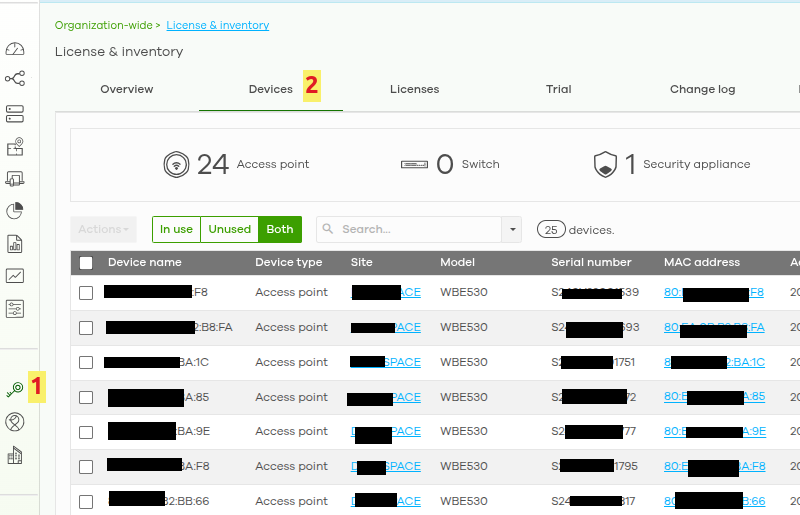The height and width of the screenshot is (515, 800).
Task: Open MAC address link ending 2:BA:1C
Action: click(714, 362)
